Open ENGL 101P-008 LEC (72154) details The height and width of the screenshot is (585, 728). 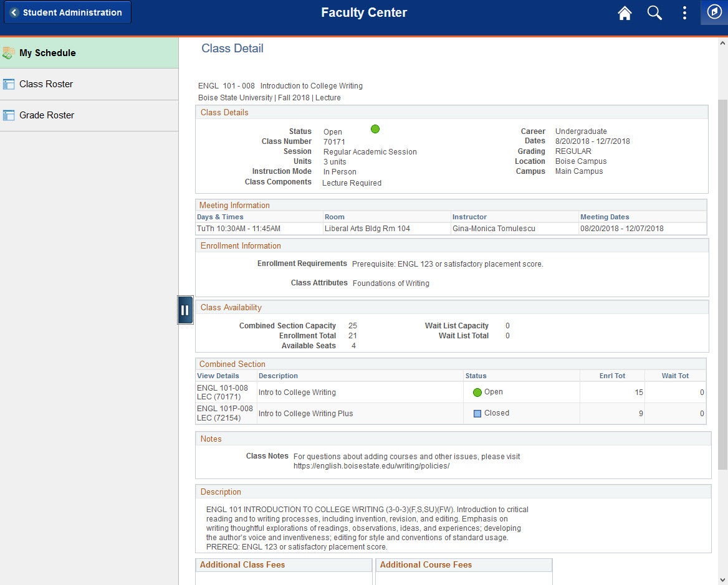pos(225,413)
